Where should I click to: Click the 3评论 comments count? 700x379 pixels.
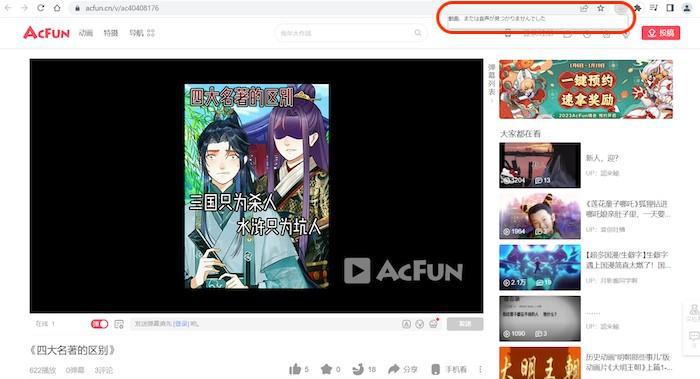pyautogui.click(x=103, y=370)
